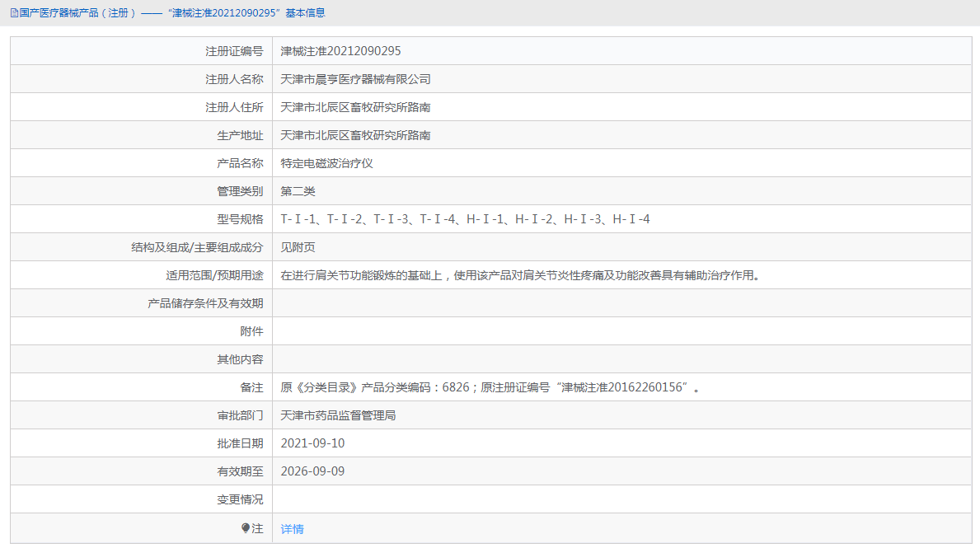The image size is (980, 548).
Task: Click the 变更情况 label
Action: pyautogui.click(x=240, y=500)
